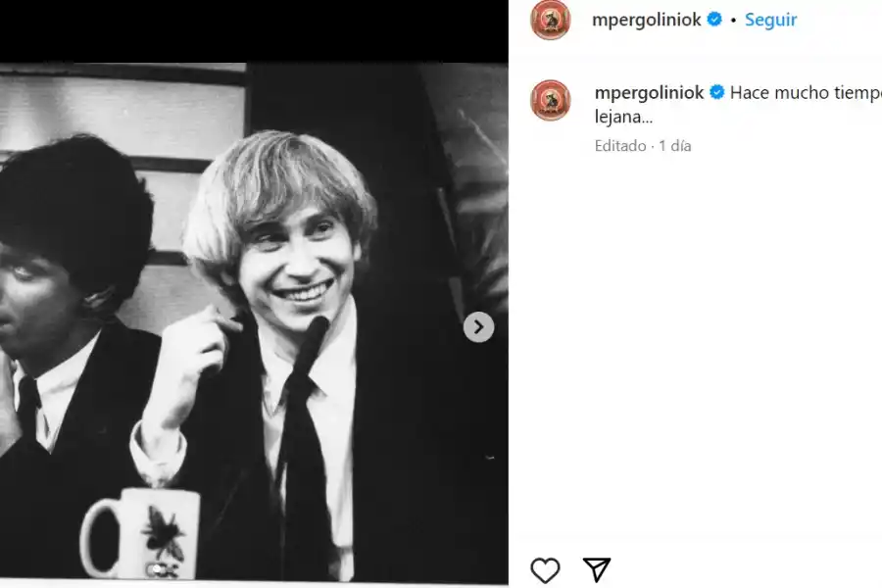Reveal the next carousel slide with the chevron
Screen dimensions: 882x588
(477, 327)
